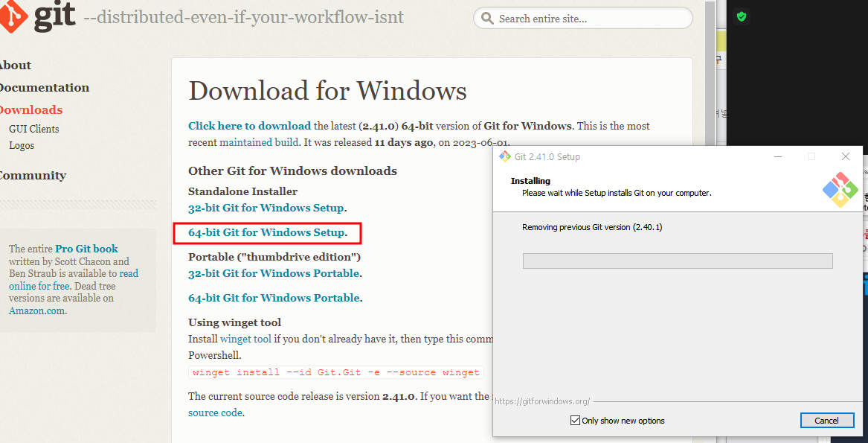This screenshot has height=443, width=868.
Task: Click the Git Setup title bar icon
Action: (x=504, y=156)
